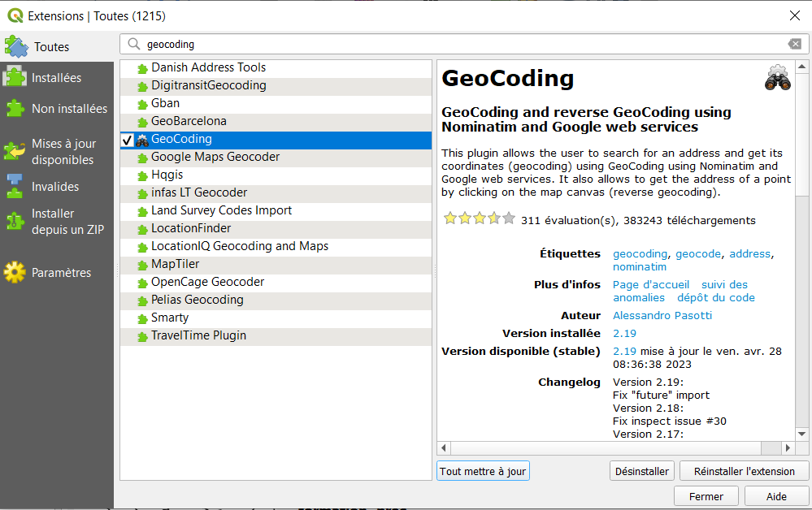This screenshot has height=510, width=812.
Task: Select LocationIQ Geocoding and Maps in list
Action: pos(276,246)
